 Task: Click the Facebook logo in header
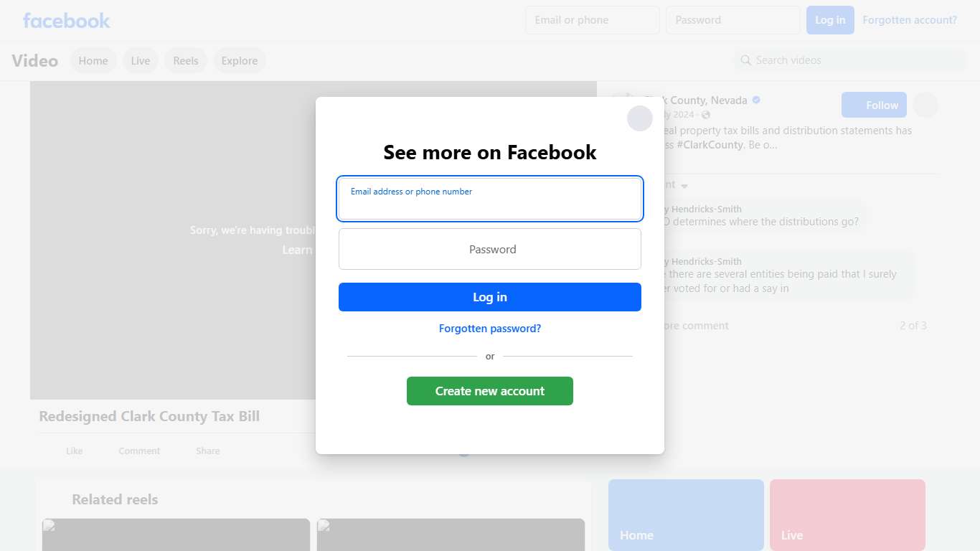pos(67,20)
